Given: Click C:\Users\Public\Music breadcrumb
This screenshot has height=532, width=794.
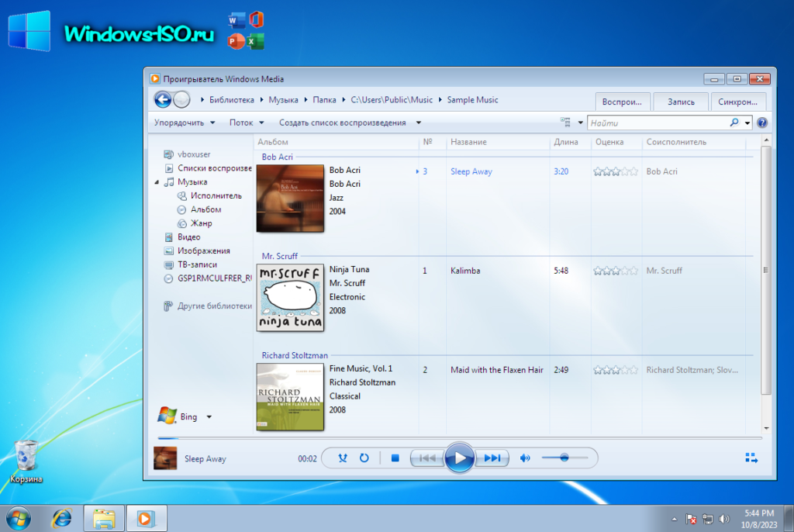Looking at the screenshot, I should click(392, 100).
